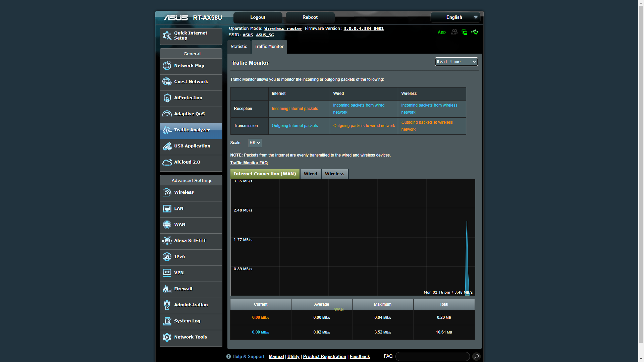Expand the English language selector
Viewport: 644px width, 362px height.
click(x=455, y=17)
